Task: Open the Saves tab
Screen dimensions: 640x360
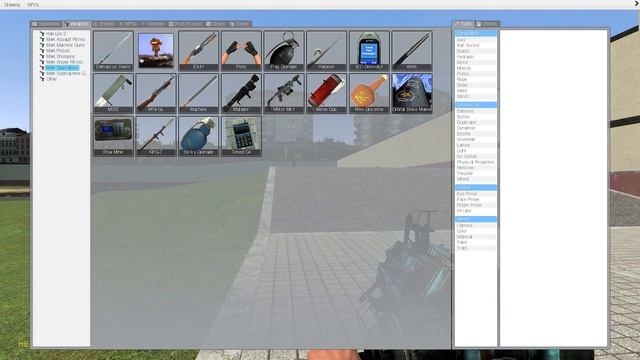Action: point(240,24)
